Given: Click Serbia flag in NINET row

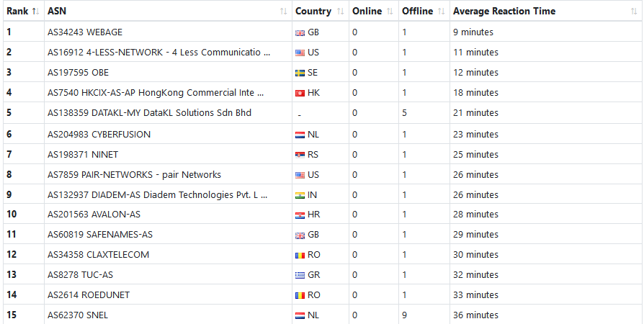Looking at the screenshot, I should point(300,156).
